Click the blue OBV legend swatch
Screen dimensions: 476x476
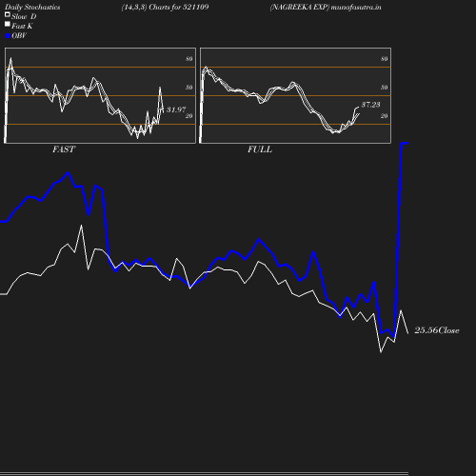[8, 36]
